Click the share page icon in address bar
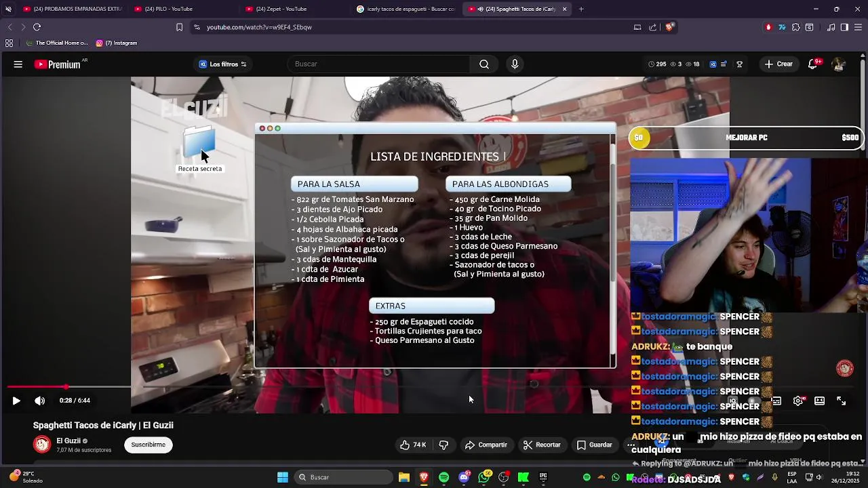Viewport: 868px width, 488px height. [x=652, y=27]
